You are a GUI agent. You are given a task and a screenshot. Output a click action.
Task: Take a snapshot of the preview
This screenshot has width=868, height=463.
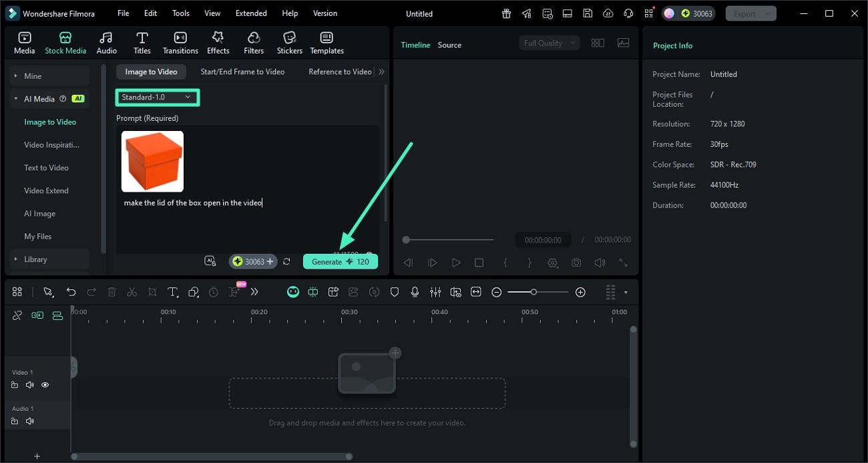click(x=576, y=263)
